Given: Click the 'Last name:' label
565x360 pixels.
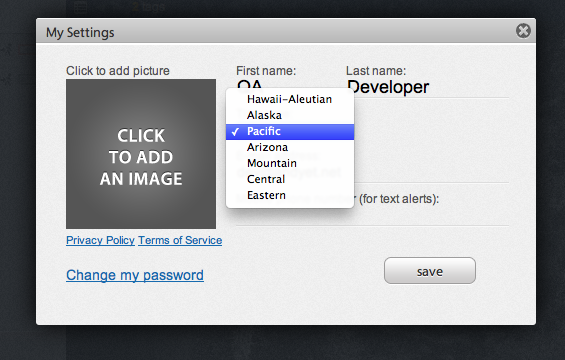Looking at the screenshot, I should tap(376, 71).
